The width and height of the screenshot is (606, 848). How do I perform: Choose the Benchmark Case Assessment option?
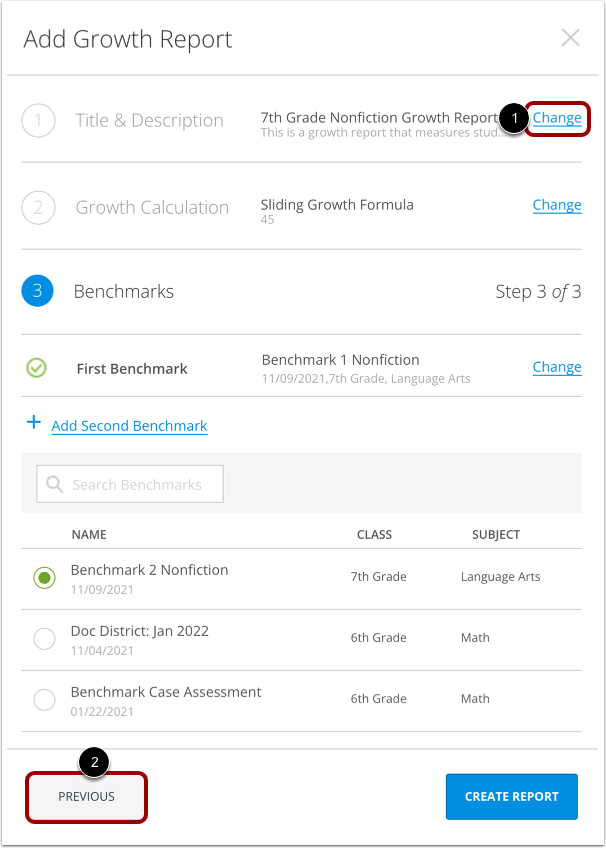44,700
